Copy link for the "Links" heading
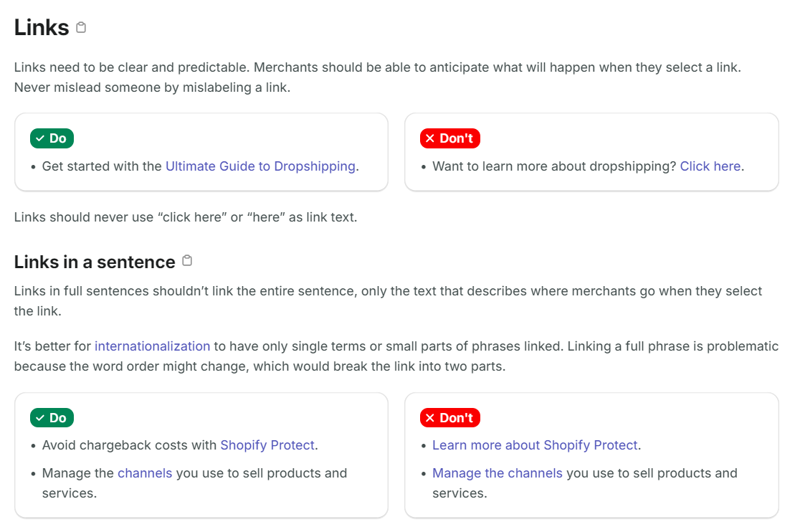This screenshot has height=532, width=790. pyautogui.click(x=80, y=27)
